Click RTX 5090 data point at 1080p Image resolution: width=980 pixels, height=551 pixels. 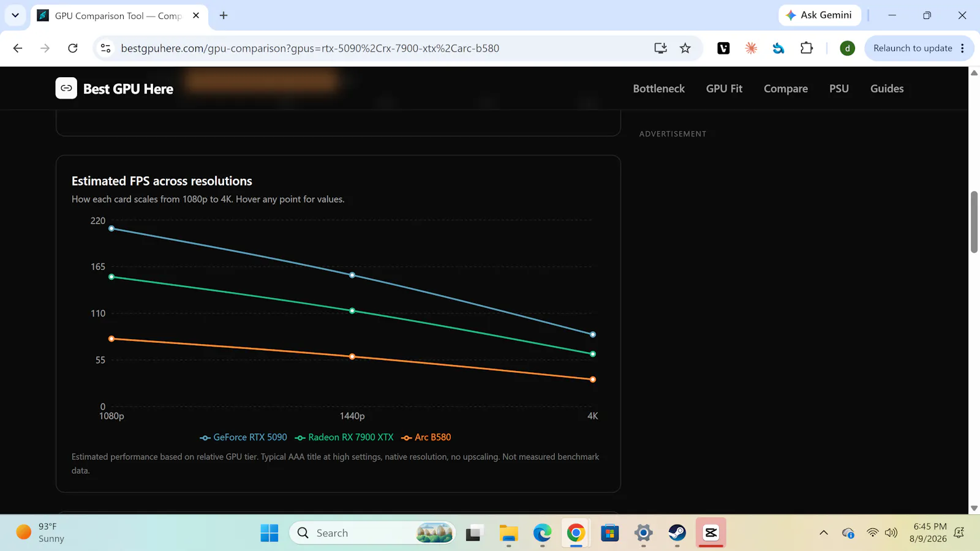111,228
